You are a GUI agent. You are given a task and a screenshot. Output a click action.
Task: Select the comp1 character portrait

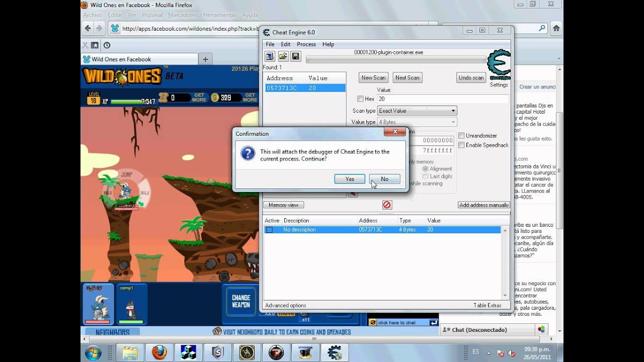pos(131,304)
